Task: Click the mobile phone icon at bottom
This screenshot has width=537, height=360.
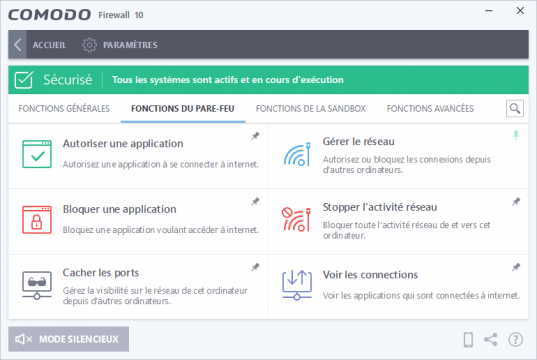Action: coord(468,339)
